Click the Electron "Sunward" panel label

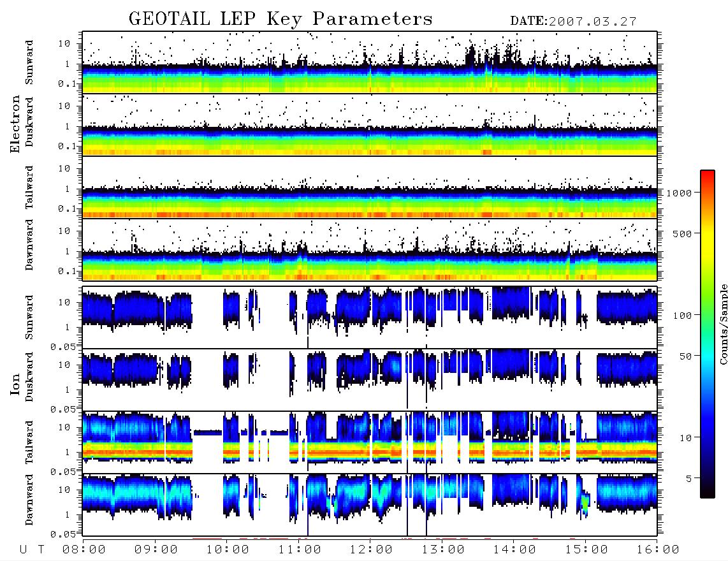coord(29,62)
